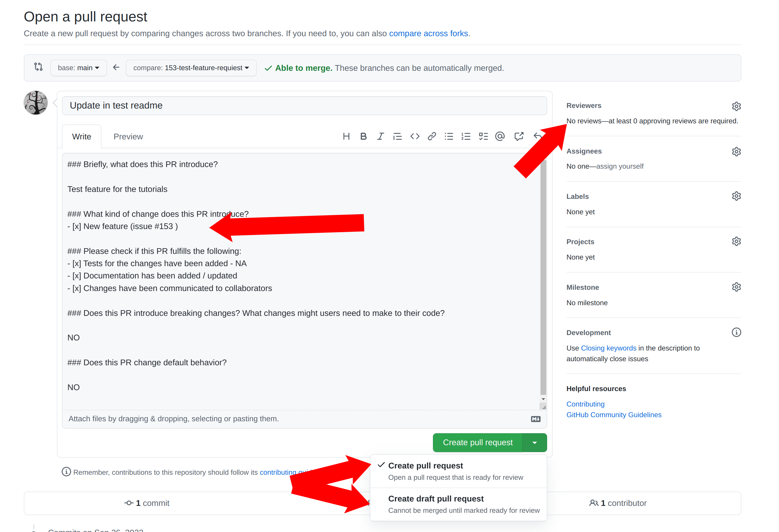The width and height of the screenshot is (779, 532).
Task: Click 'No milestone' text
Action: (x=586, y=303)
